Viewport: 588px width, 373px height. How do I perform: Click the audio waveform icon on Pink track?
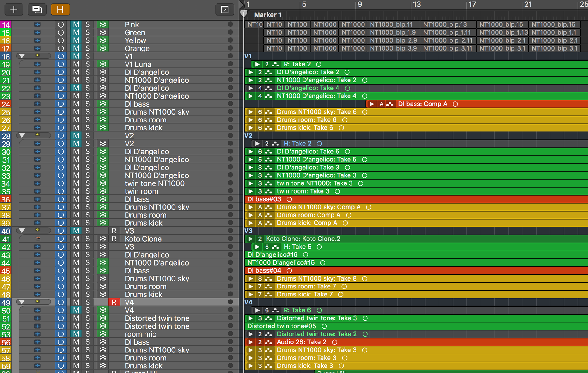pyautogui.click(x=37, y=24)
